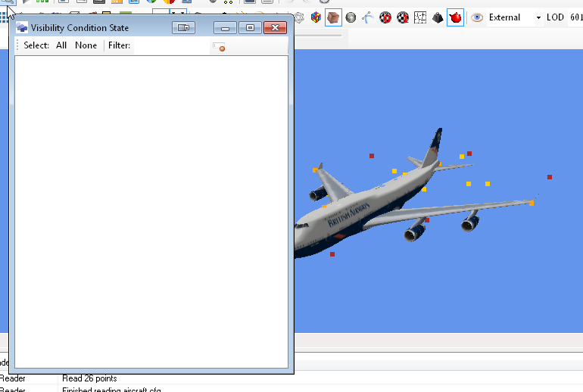The width and height of the screenshot is (583, 392).
Task: Minimize the Visibility Condition State window
Action: tap(225, 28)
